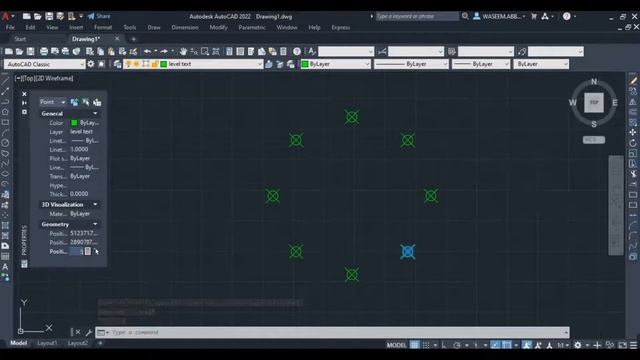Click the Open folder icon in standard toolbar
640x360 pixels.
[19, 51]
